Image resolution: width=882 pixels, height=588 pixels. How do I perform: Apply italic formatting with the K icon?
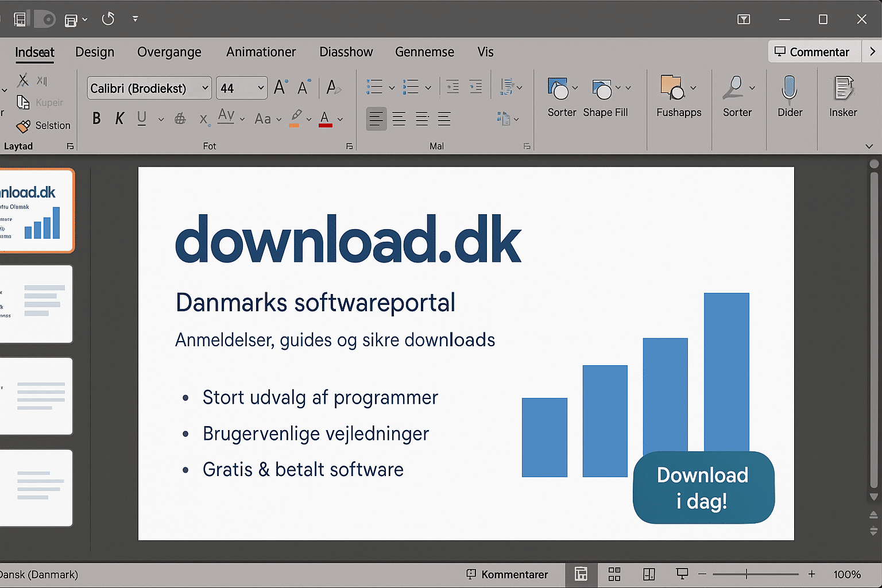pyautogui.click(x=119, y=118)
